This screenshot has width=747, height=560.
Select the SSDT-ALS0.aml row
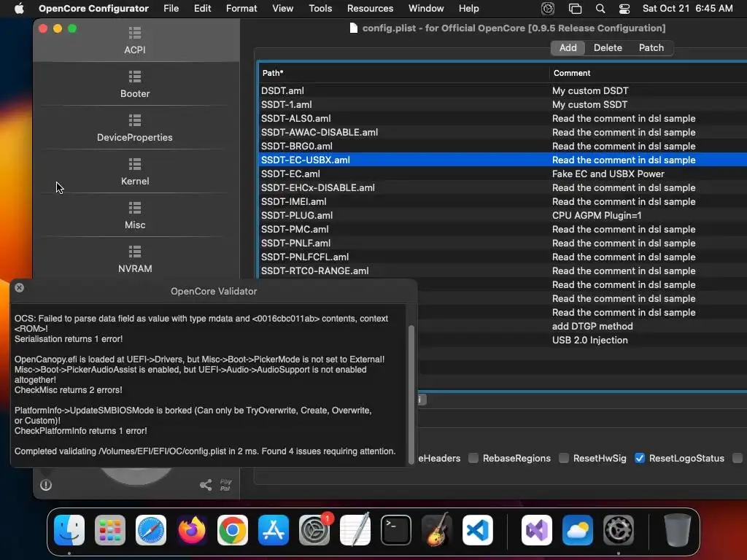[x=503, y=118]
